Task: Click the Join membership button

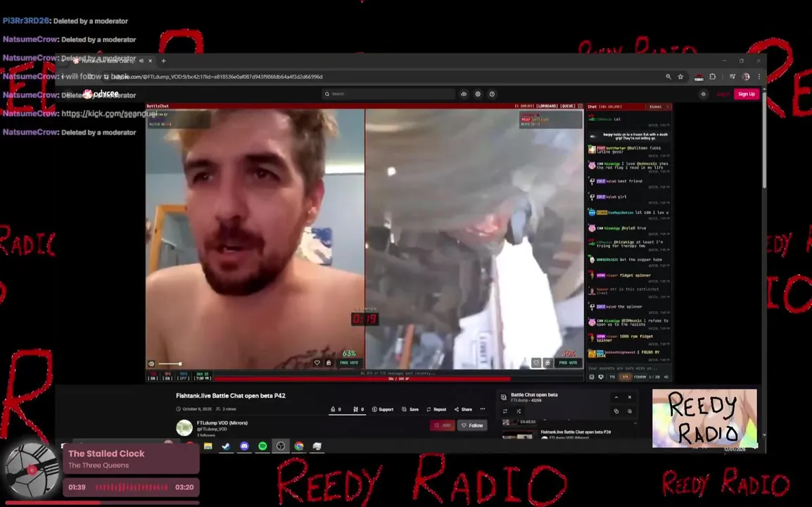Action: 443,425
